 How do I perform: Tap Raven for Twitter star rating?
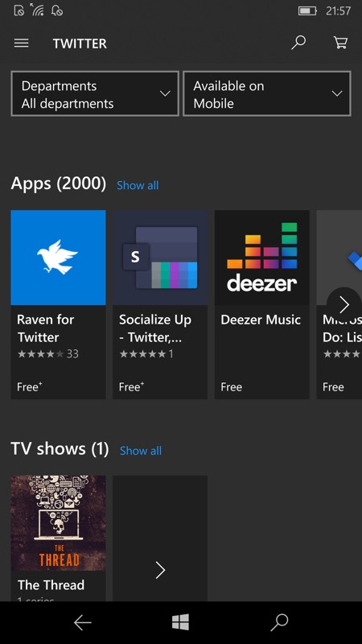tap(48, 353)
